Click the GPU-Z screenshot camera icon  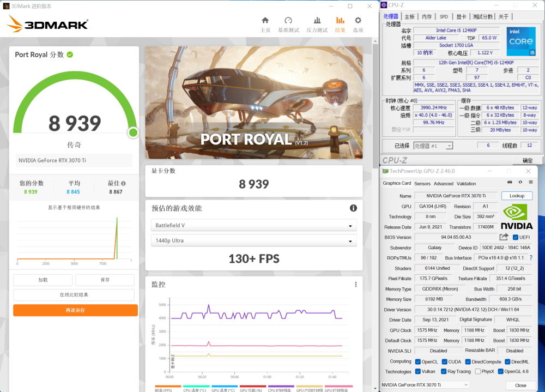point(510,182)
